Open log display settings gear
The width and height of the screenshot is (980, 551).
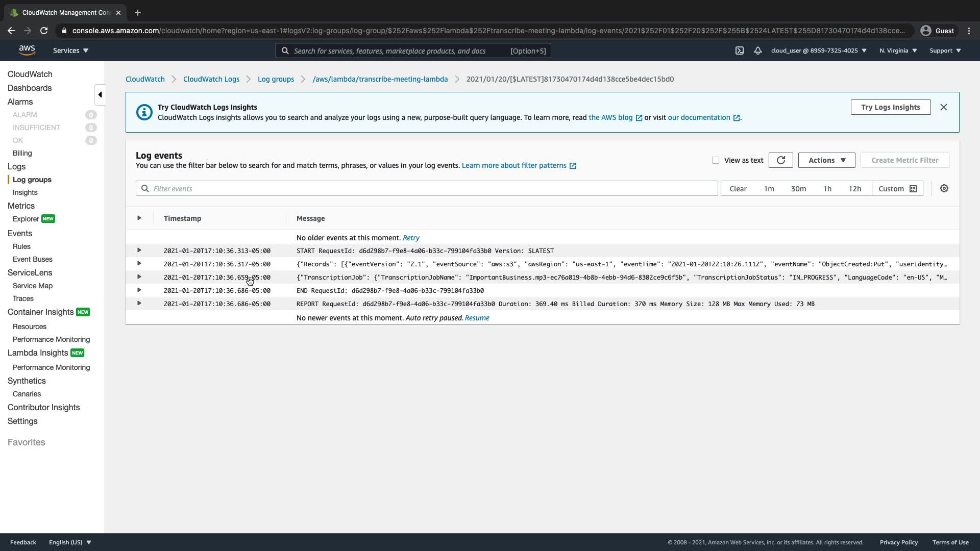point(944,188)
